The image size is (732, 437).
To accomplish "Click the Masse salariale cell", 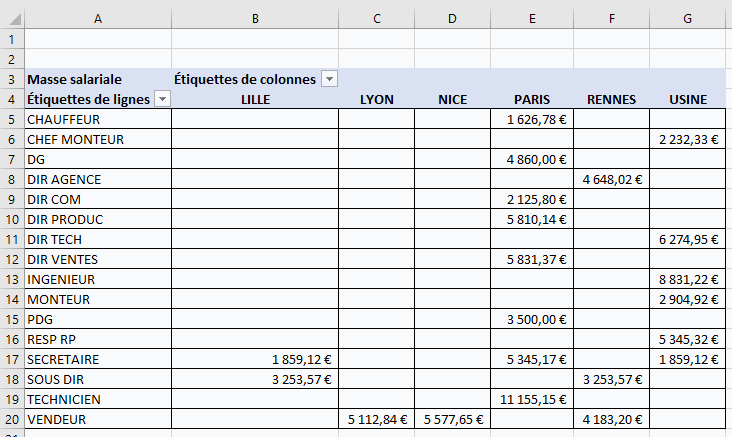I will point(97,79).
